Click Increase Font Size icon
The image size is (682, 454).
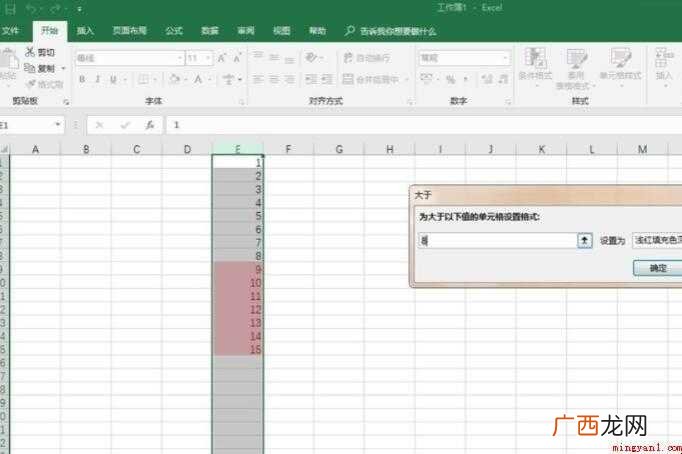222,58
